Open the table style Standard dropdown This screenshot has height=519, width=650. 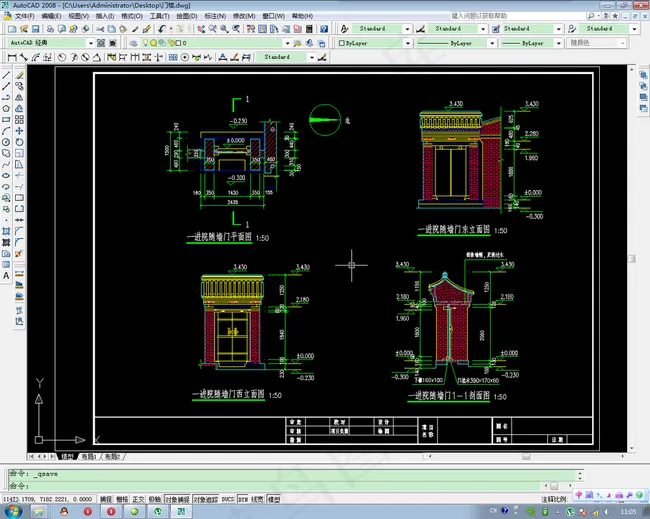point(559,29)
